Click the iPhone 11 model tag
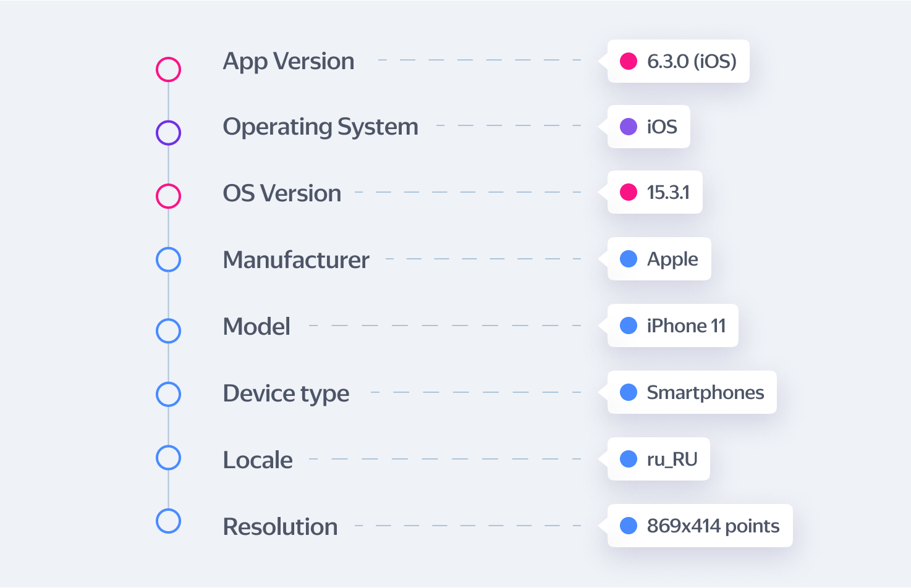911x588 pixels. tap(672, 325)
